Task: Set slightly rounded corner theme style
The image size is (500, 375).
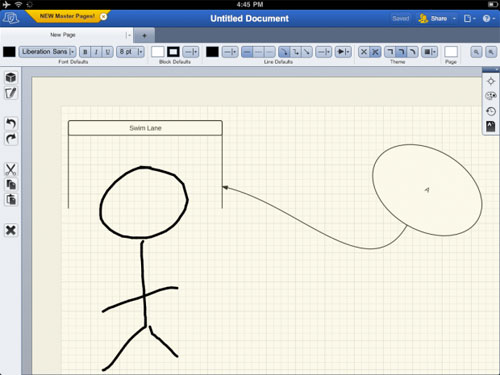Action: click(x=401, y=52)
